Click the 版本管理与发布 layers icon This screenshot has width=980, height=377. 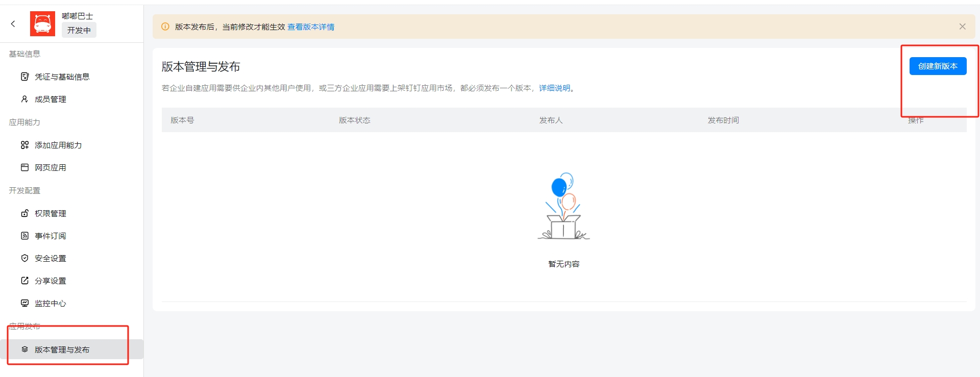[24, 349]
